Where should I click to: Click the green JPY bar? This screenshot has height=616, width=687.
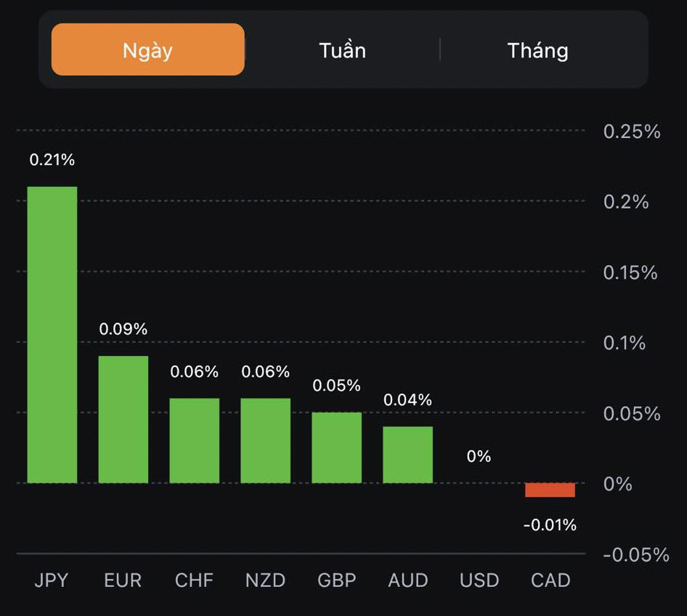tap(52, 335)
